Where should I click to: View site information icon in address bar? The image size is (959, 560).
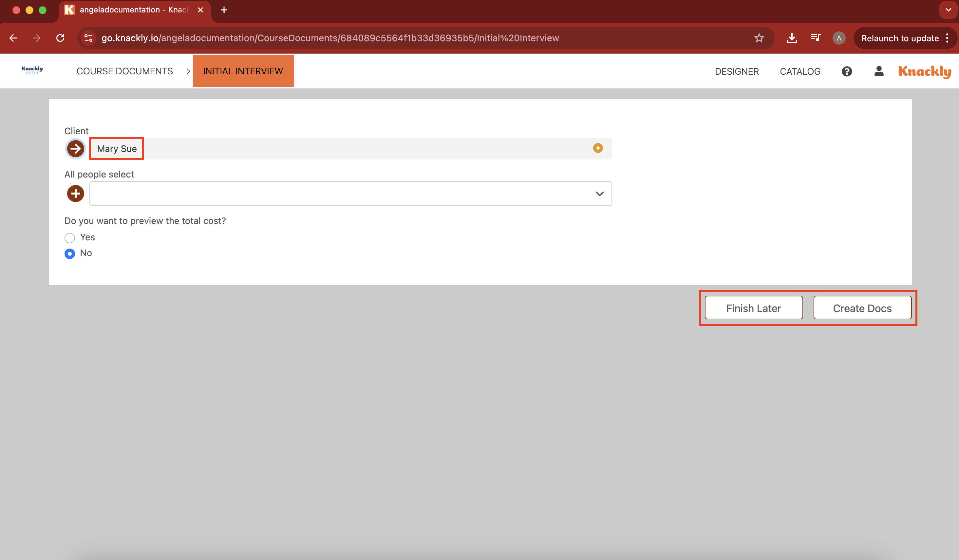point(88,38)
